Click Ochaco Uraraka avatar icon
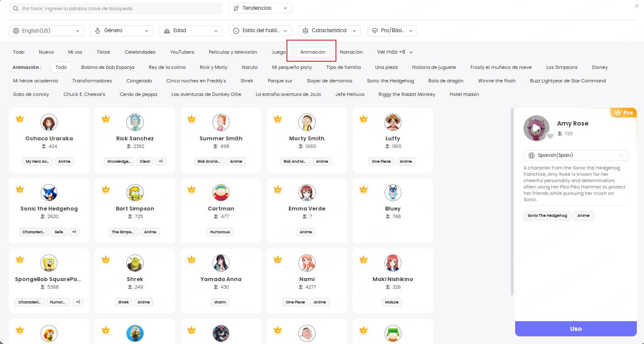 tap(49, 123)
